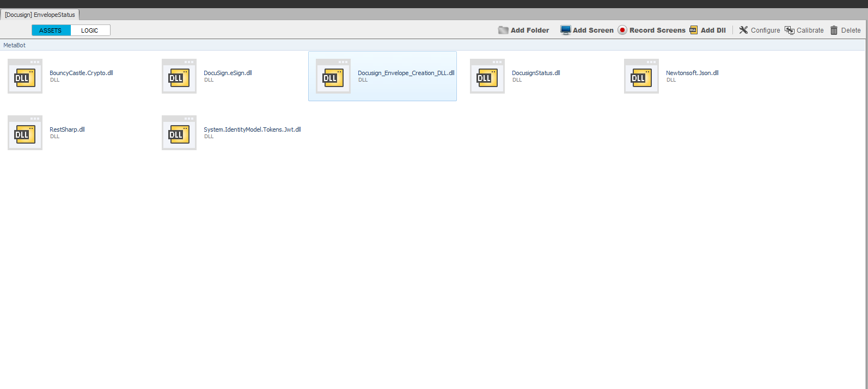
Task: Click the Add Folder folder icon
Action: click(503, 30)
